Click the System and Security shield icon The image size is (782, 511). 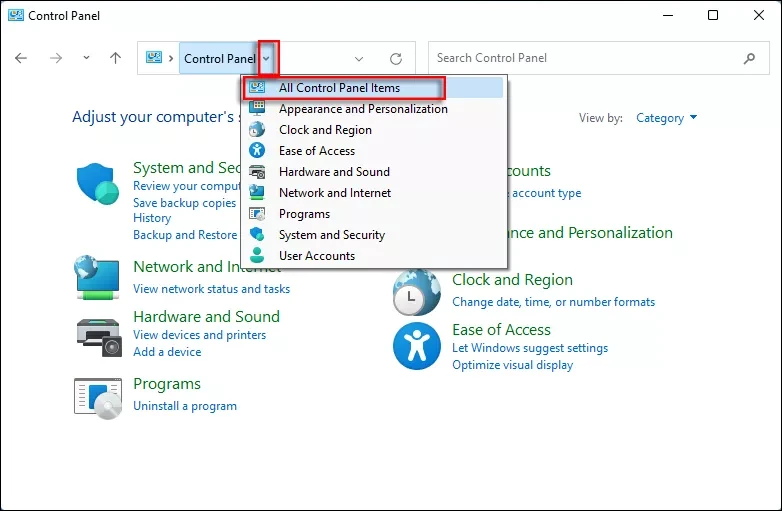[x=97, y=184]
